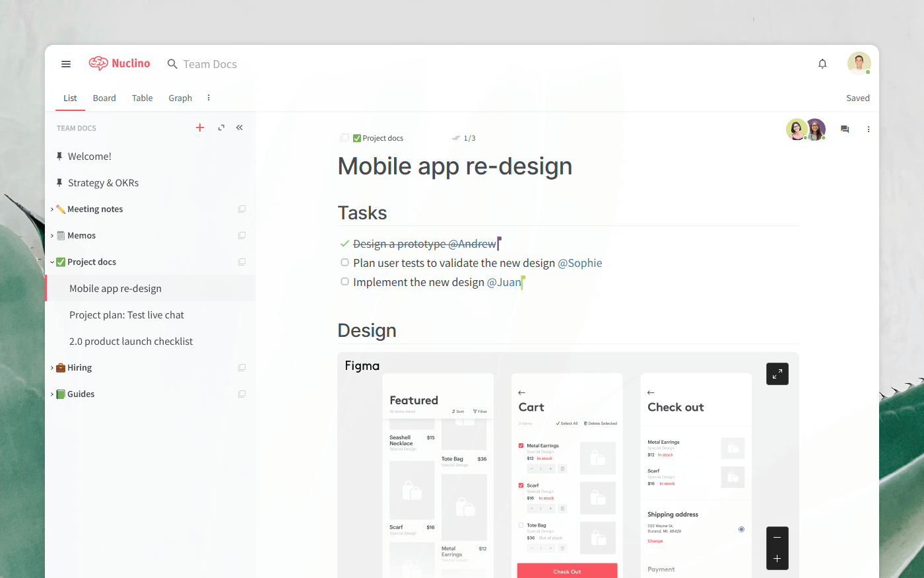Click the second collaborator avatar
The height and width of the screenshot is (578, 924).
816,129
